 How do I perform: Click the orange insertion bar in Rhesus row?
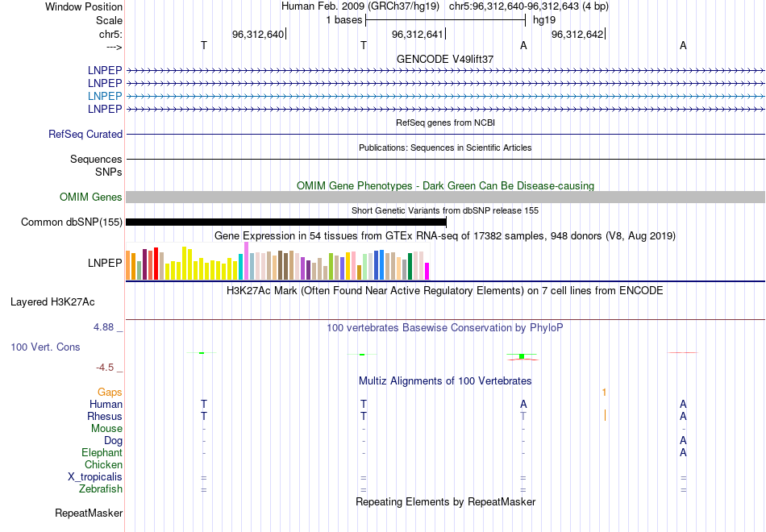605,415
